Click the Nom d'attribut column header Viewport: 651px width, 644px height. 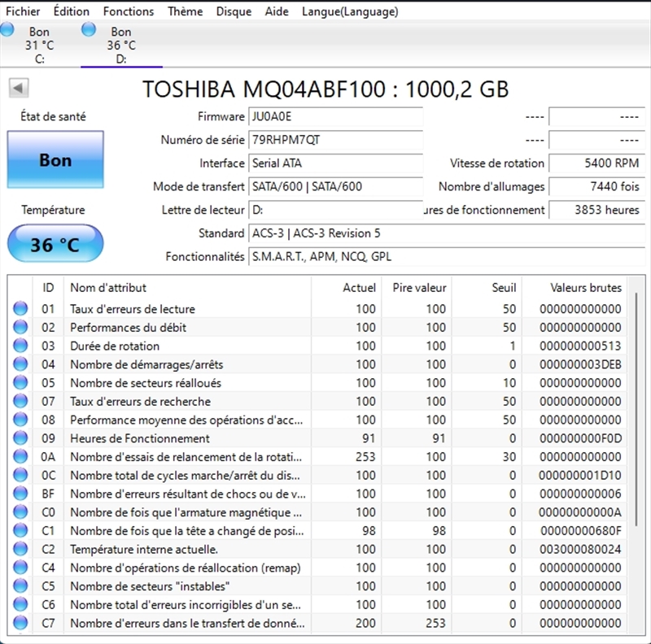(188, 288)
